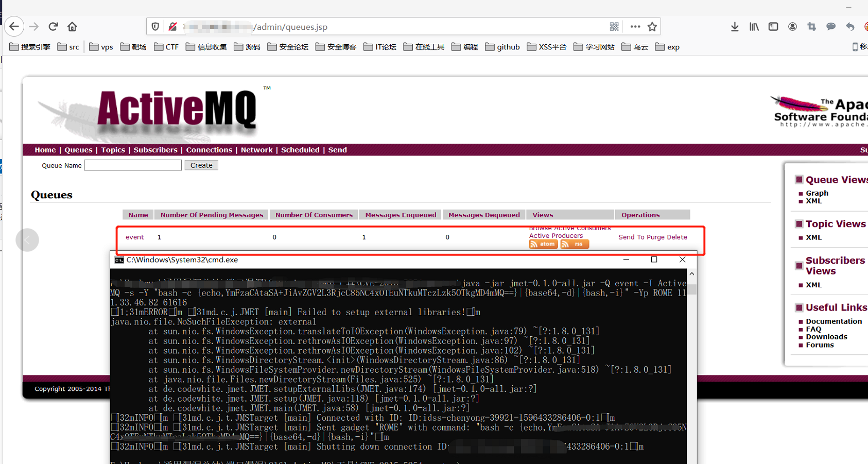Open the Topics navigation item
This screenshot has width=868, height=464.
pos(113,150)
